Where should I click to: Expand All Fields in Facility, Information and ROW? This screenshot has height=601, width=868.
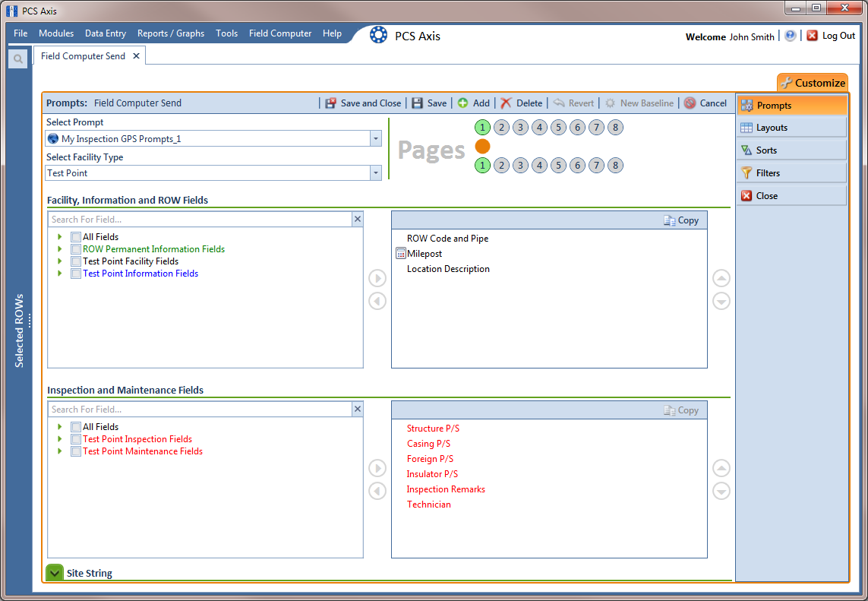click(x=60, y=237)
